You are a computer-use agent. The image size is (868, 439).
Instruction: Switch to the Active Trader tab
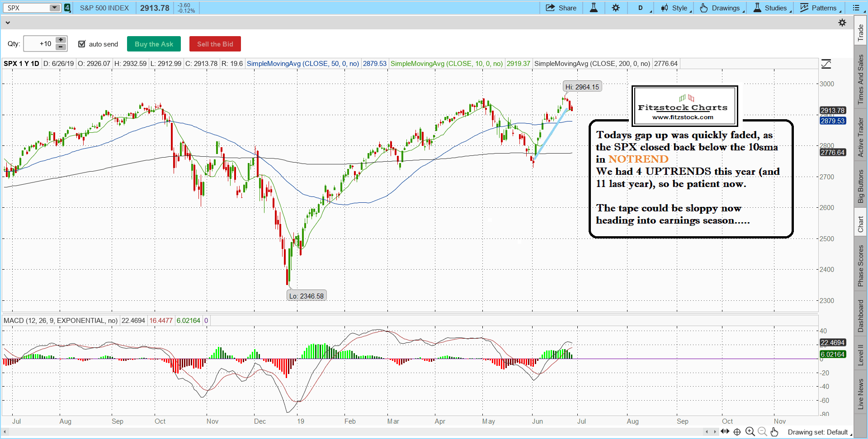click(860, 137)
